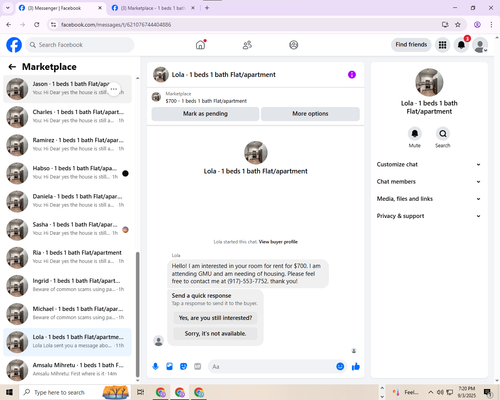The width and height of the screenshot is (500, 400).
Task: Send 'Yes, are you still interested?' response
Action: [215, 318]
